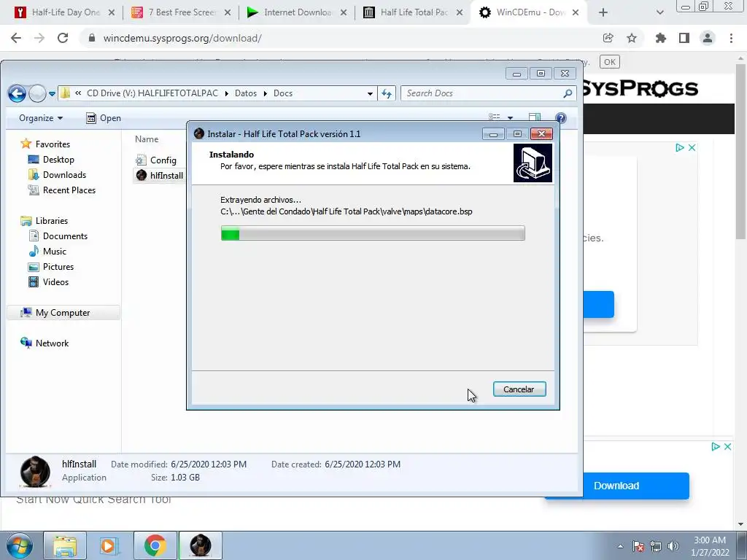Open the Chrome three-dot menu
The width and height of the screenshot is (747, 560).
[731, 38]
